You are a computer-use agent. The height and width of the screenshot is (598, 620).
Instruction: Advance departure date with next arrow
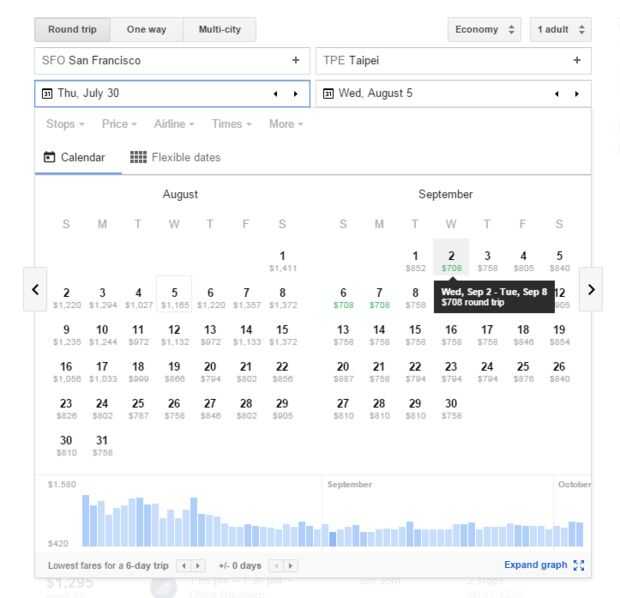coord(295,94)
